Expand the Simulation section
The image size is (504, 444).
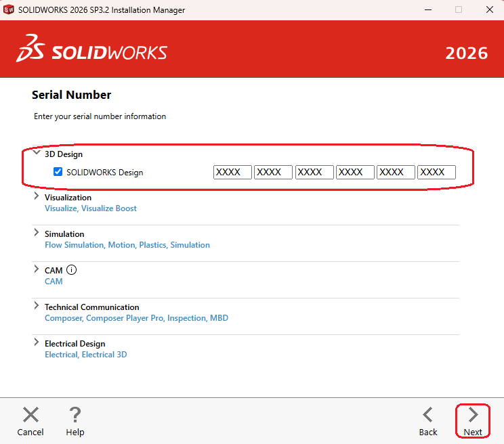tap(37, 233)
